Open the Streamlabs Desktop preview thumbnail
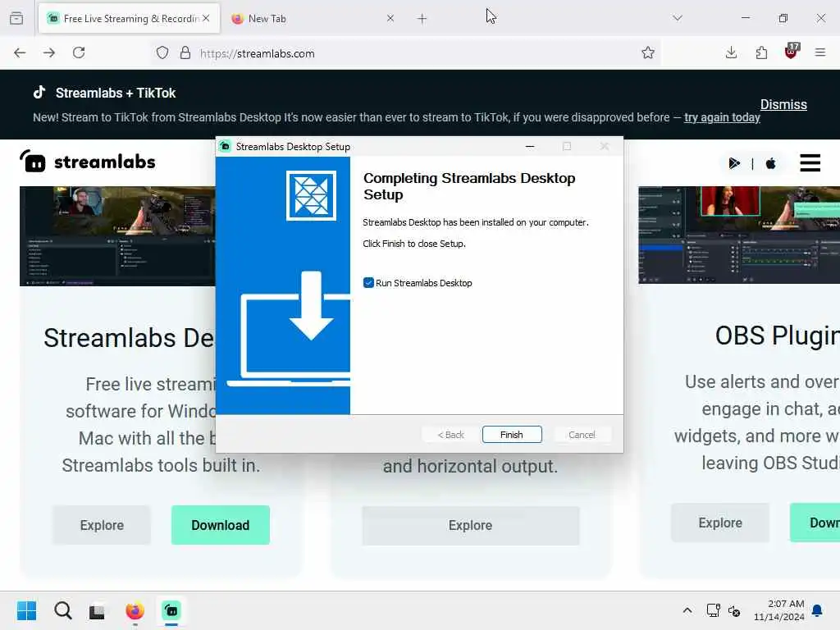Screen dimensions: 840x630 click(x=117, y=236)
